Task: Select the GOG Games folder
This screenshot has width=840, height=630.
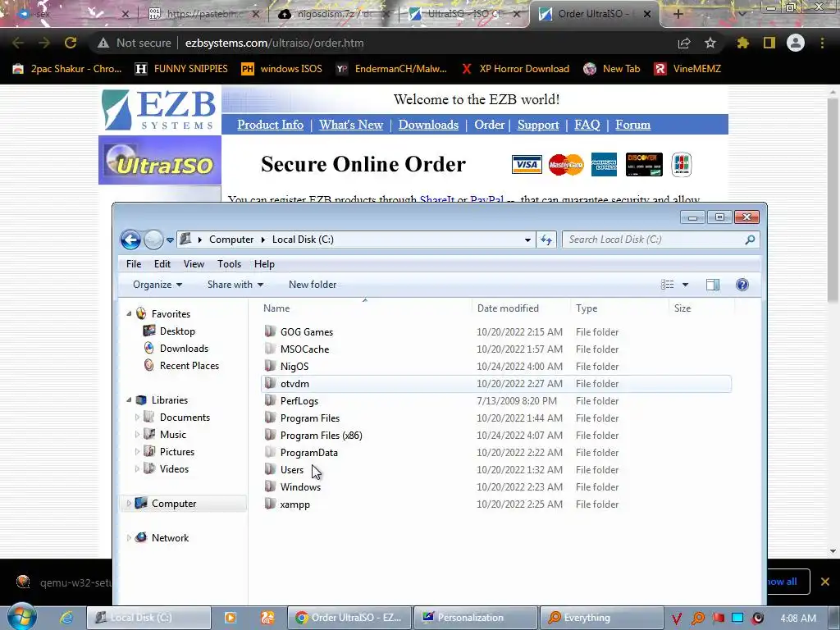Action: pyautogui.click(x=495, y=332)
